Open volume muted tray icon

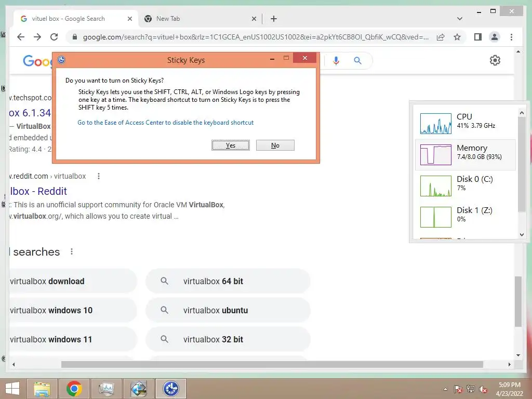click(483, 389)
